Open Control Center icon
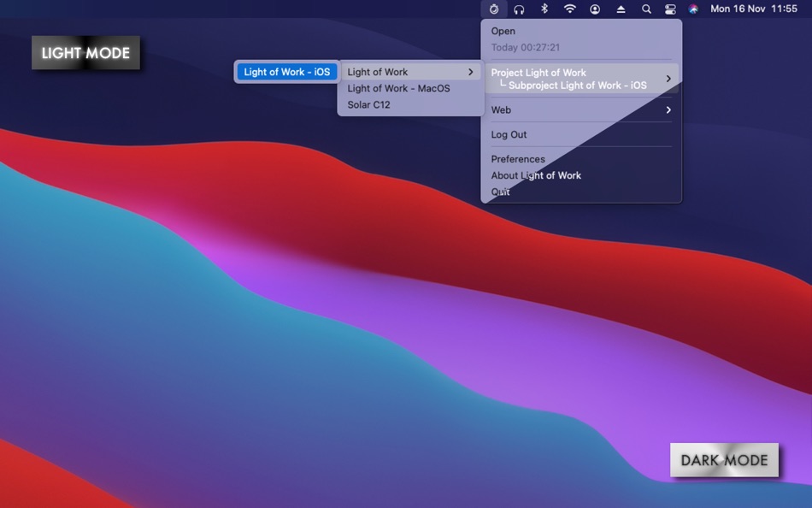Image resolution: width=812 pixels, height=508 pixels. click(670, 9)
